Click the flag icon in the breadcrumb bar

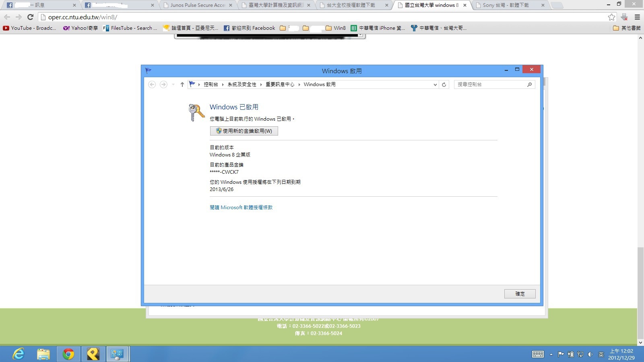(x=192, y=84)
